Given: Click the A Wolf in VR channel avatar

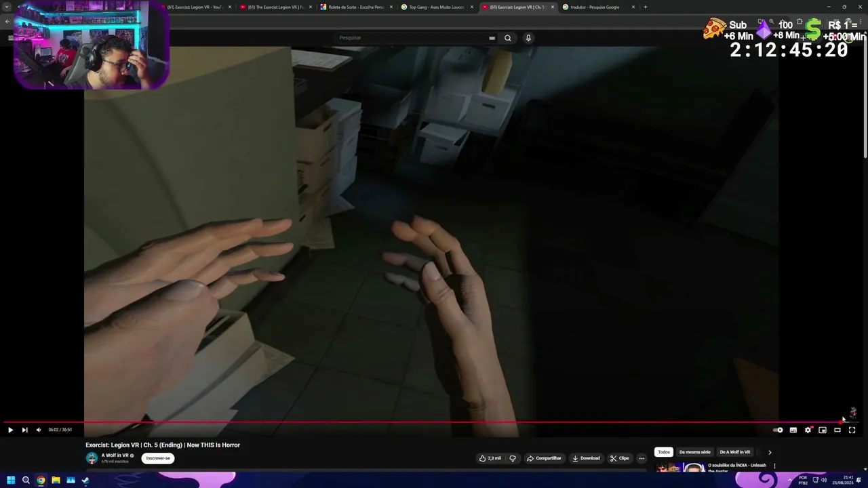Looking at the screenshot, I should click(92, 458).
